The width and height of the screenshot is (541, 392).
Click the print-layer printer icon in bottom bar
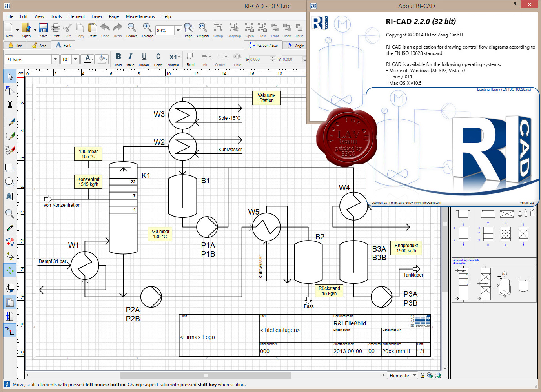coord(438,376)
